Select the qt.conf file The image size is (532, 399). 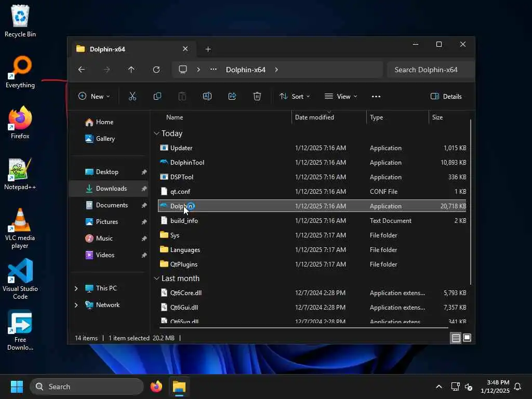(312, 192)
